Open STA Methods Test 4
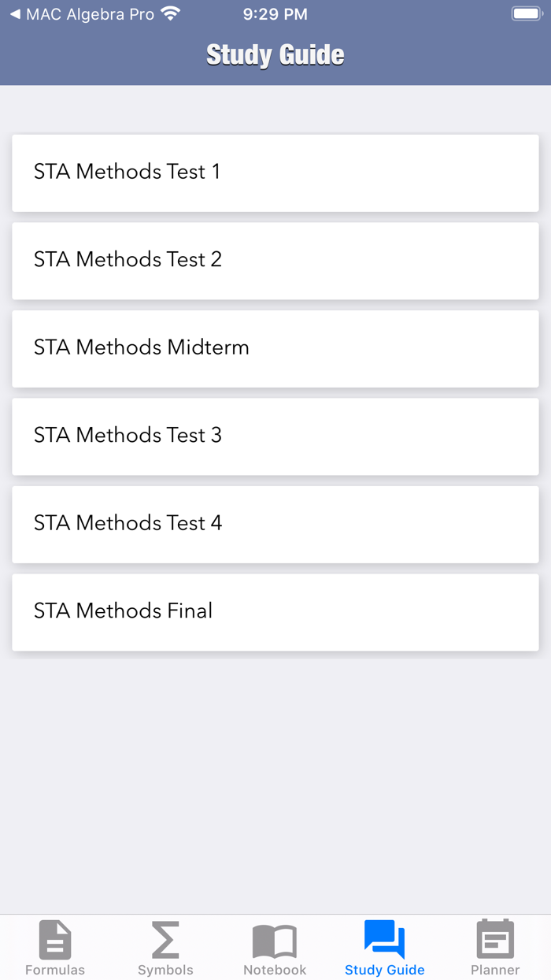 [x=275, y=524]
